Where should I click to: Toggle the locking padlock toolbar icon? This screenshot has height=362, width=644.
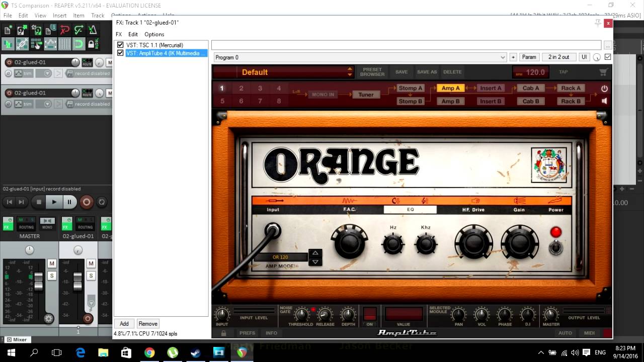coord(93,44)
